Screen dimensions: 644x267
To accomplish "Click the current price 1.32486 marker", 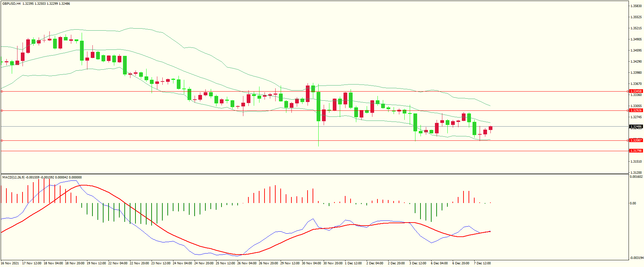I will tap(636, 127).
